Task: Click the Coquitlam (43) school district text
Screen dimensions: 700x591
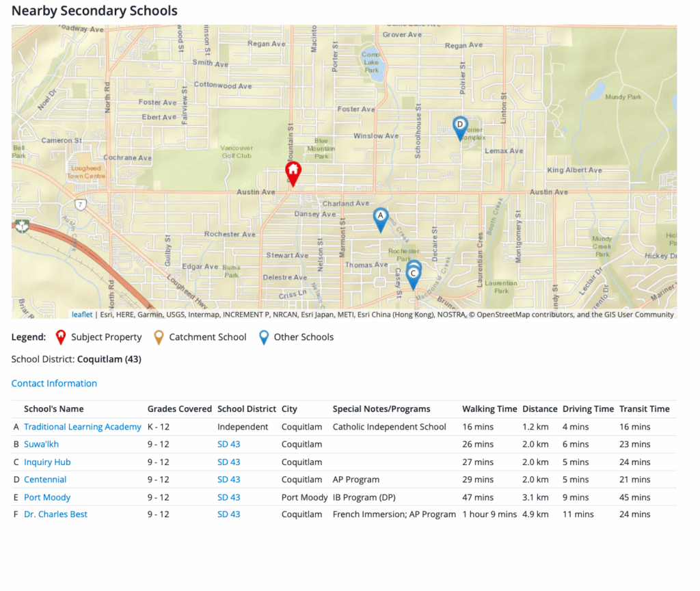Action: coord(109,359)
